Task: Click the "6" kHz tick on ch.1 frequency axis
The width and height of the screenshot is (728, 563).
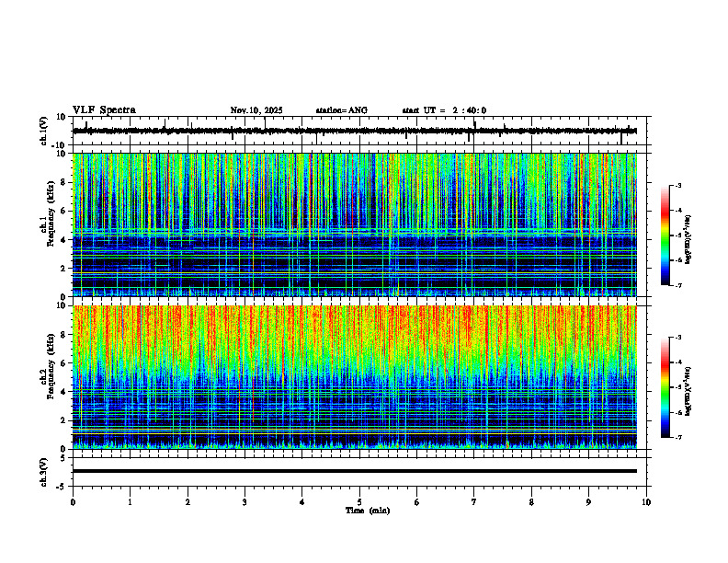Action: click(63, 211)
